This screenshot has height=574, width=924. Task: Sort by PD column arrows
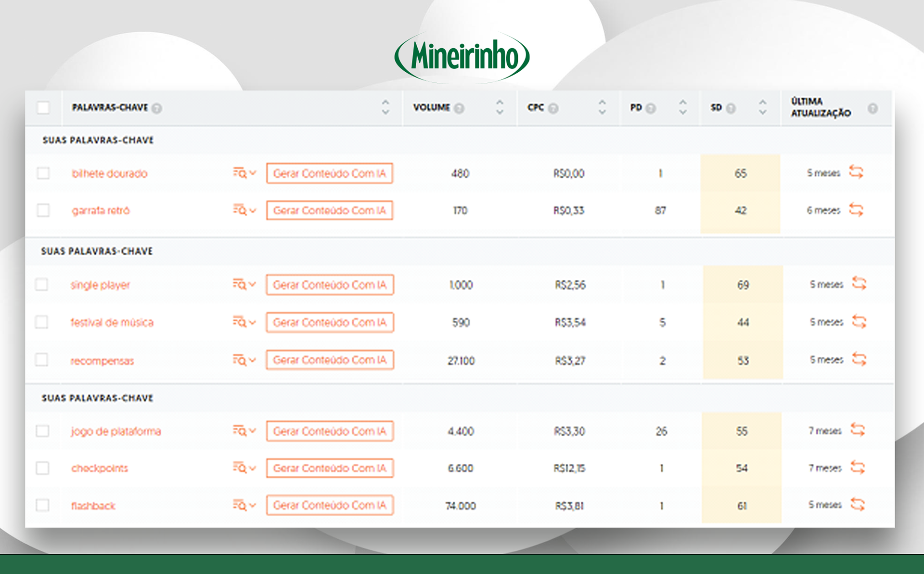click(682, 107)
